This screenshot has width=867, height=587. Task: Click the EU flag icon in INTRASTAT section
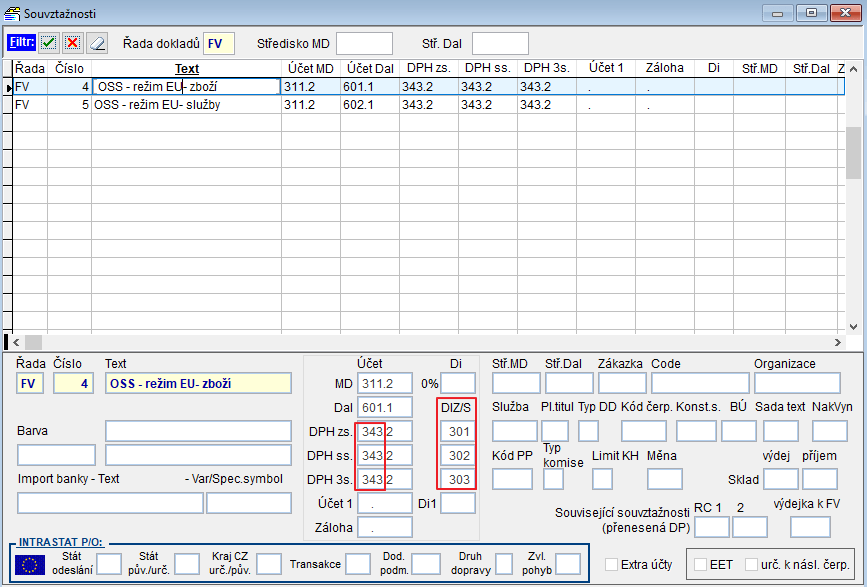(30, 565)
